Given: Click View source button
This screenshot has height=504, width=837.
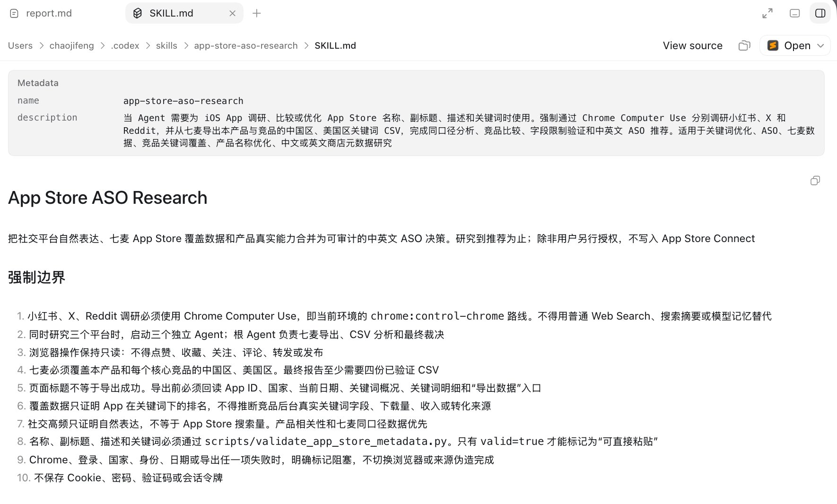Looking at the screenshot, I should (692, 45).
